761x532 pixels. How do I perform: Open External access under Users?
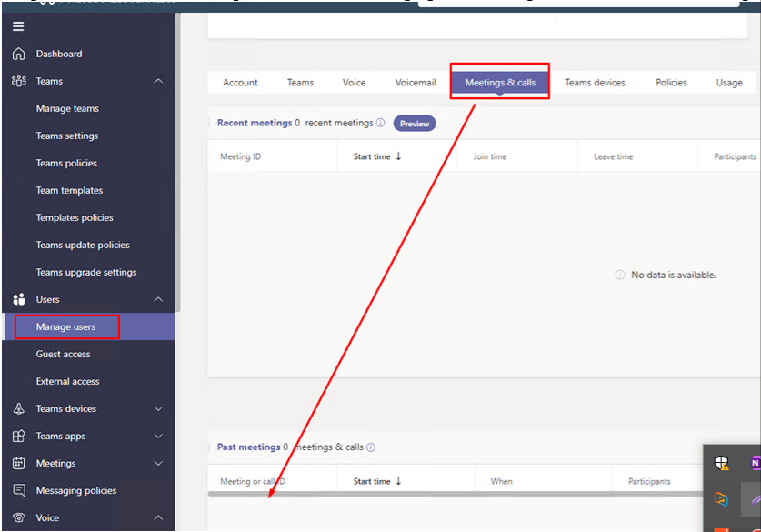point(67,381)
